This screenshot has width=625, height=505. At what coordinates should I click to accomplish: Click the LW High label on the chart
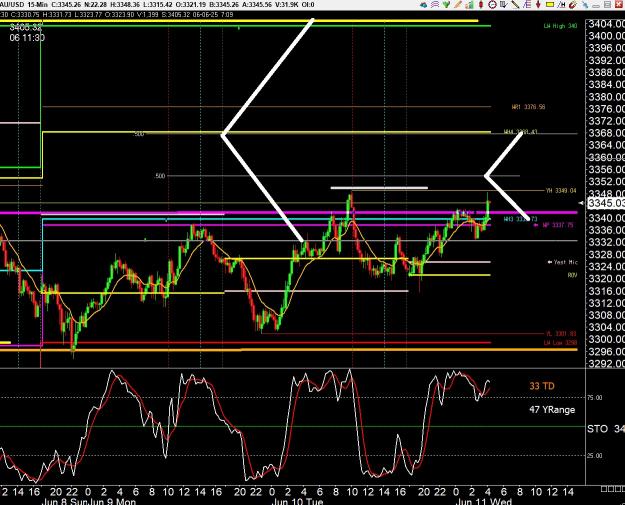(x=560, y=26)
